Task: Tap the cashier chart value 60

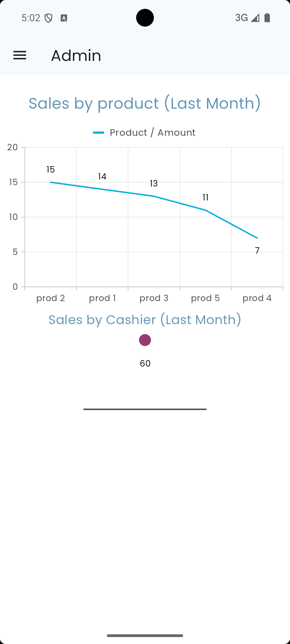Action: point(145,363)
